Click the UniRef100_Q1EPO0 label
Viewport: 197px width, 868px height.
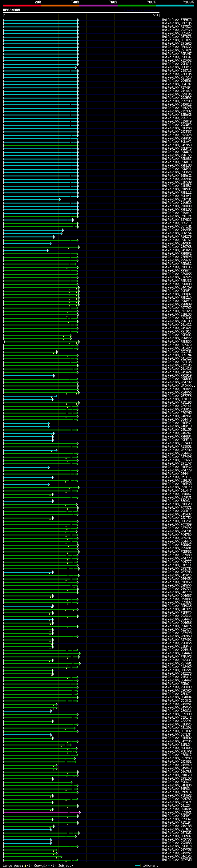click(x=177, y=128)
